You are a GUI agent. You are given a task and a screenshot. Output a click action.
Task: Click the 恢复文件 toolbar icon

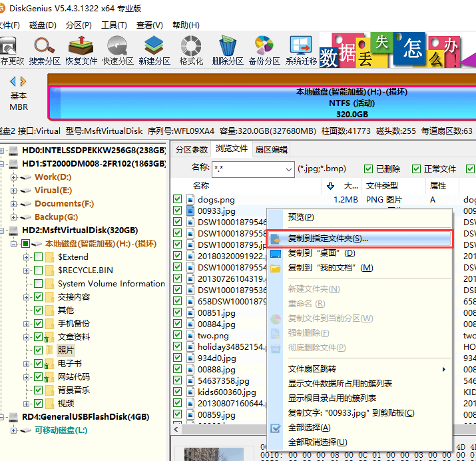(81, 50)
